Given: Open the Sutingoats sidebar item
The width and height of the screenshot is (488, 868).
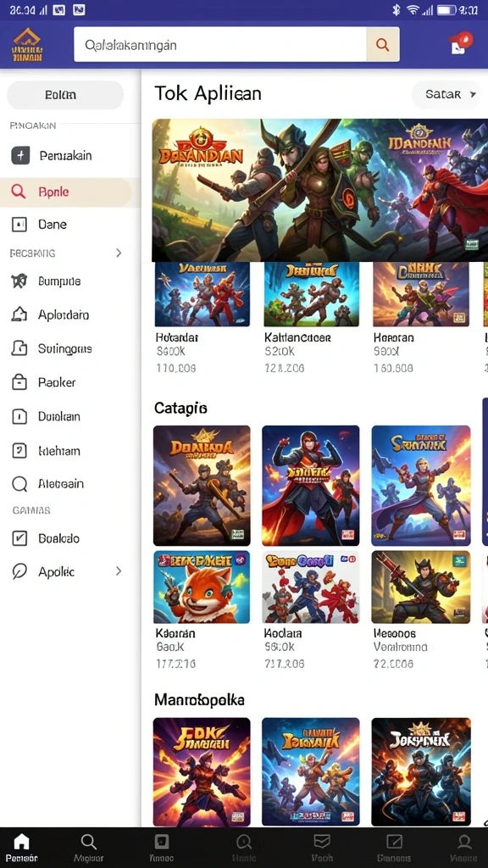Looking at the screenshot, I should coord(64,348).
